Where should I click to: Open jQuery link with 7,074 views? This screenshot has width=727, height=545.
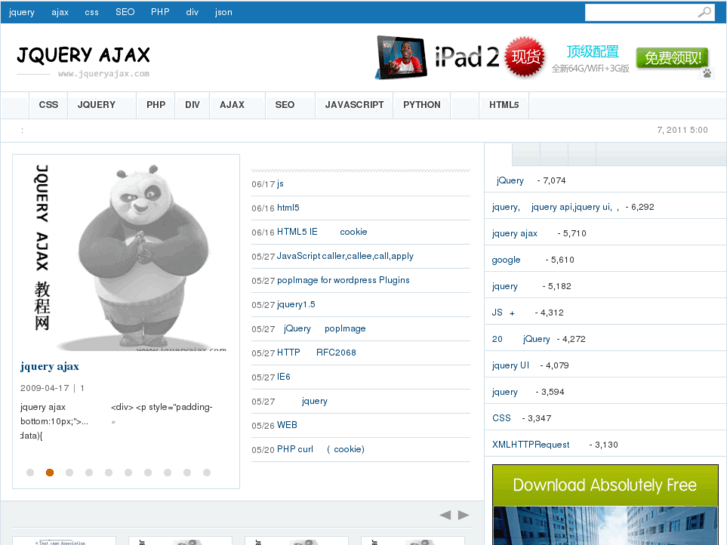510,180
